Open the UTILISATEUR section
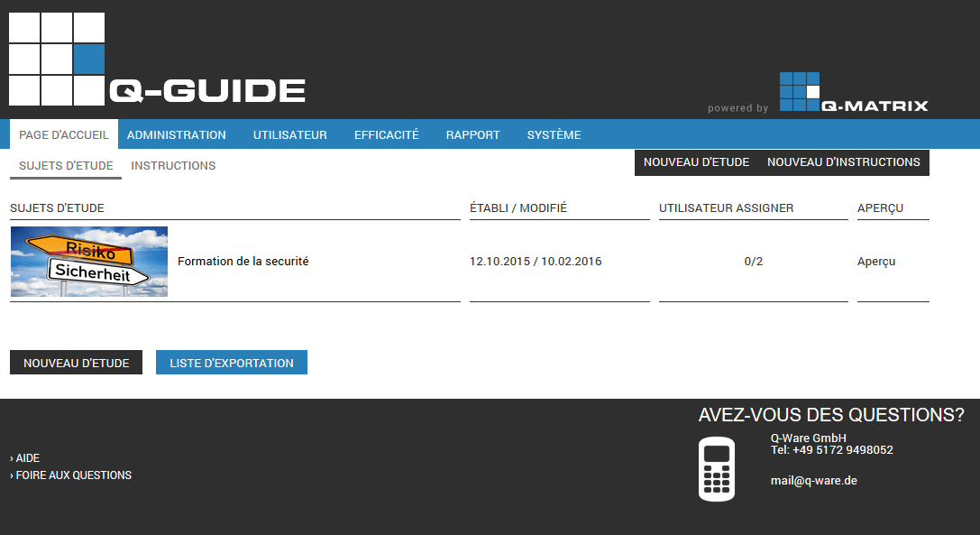 (289, 134)
